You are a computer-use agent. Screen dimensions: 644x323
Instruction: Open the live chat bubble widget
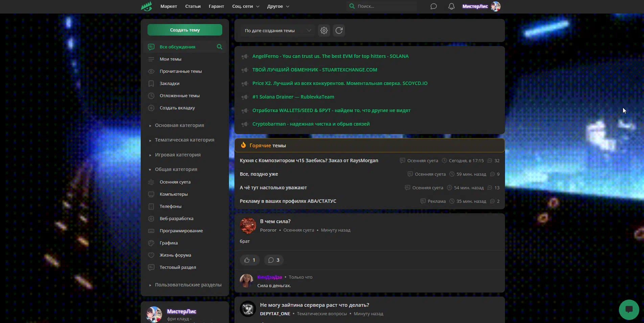coord(629,309)
